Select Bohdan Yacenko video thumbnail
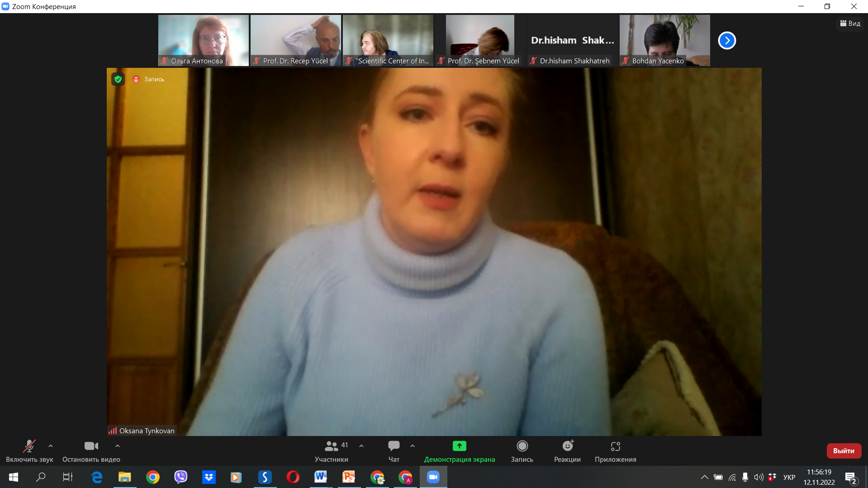Screen dimensions: 868x488 [x=665, y=40]
